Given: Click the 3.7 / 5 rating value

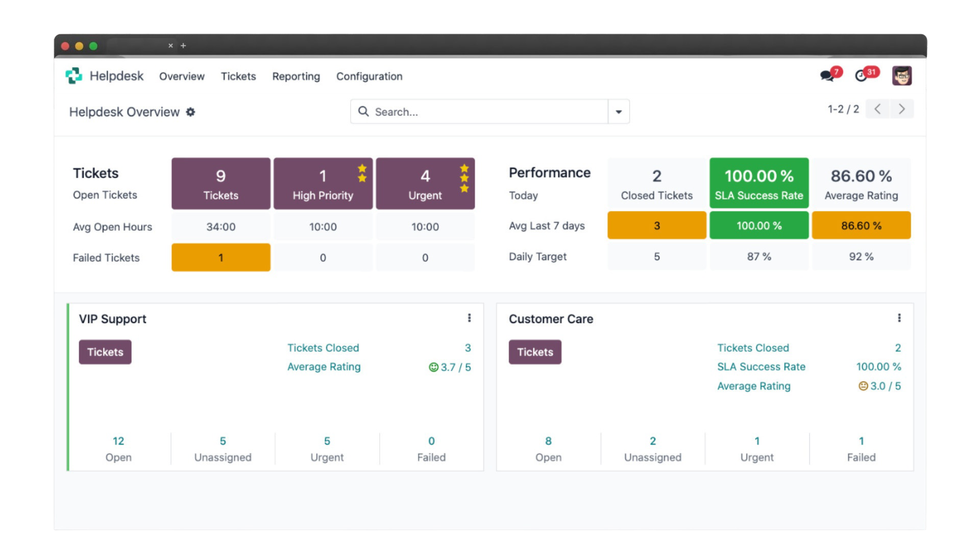Looking at the screenshot, I should coord(450,367).
